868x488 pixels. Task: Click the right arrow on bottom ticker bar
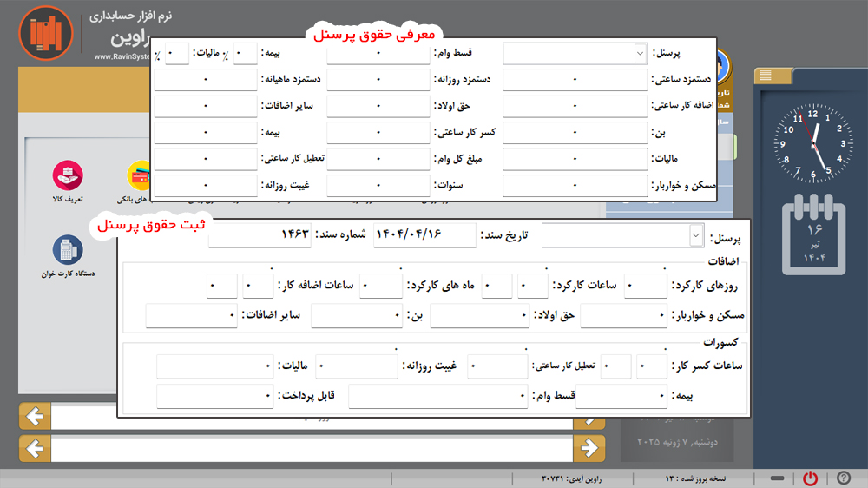coord(589,448)
